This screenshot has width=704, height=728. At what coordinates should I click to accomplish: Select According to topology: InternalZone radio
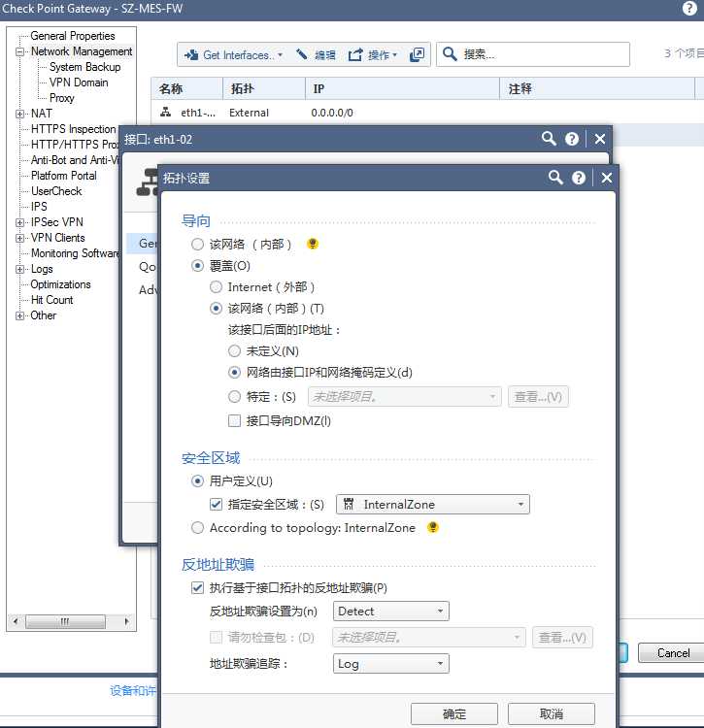tap(197, 527)
